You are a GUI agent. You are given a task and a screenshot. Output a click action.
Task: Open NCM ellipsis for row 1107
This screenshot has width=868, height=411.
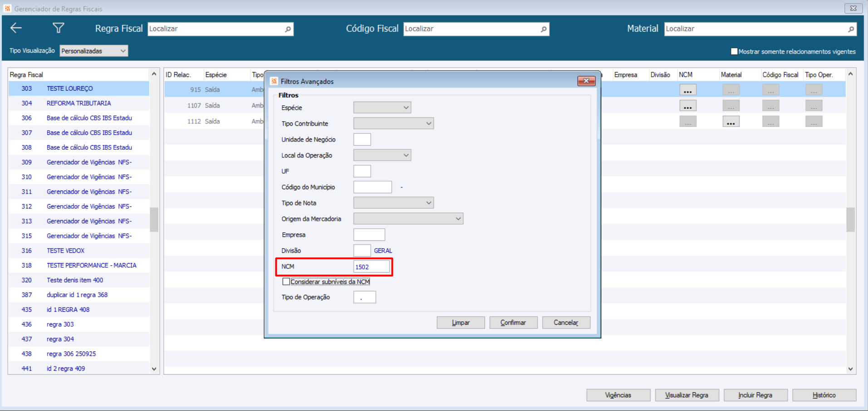tap(688, 106)
